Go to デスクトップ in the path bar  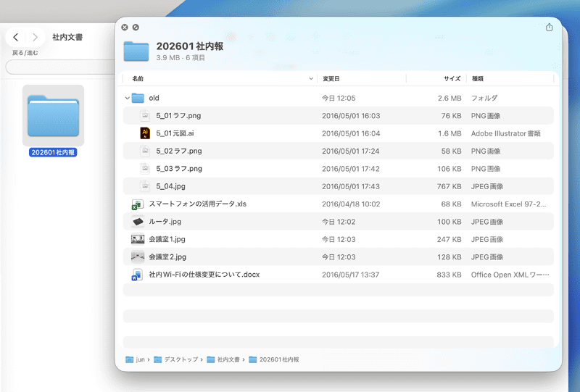tap(181, 359)
